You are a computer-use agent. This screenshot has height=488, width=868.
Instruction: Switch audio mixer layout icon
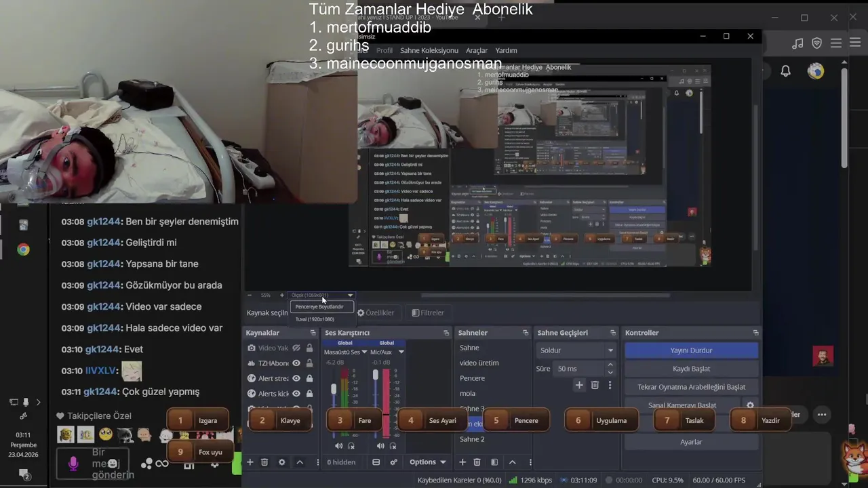376,462
